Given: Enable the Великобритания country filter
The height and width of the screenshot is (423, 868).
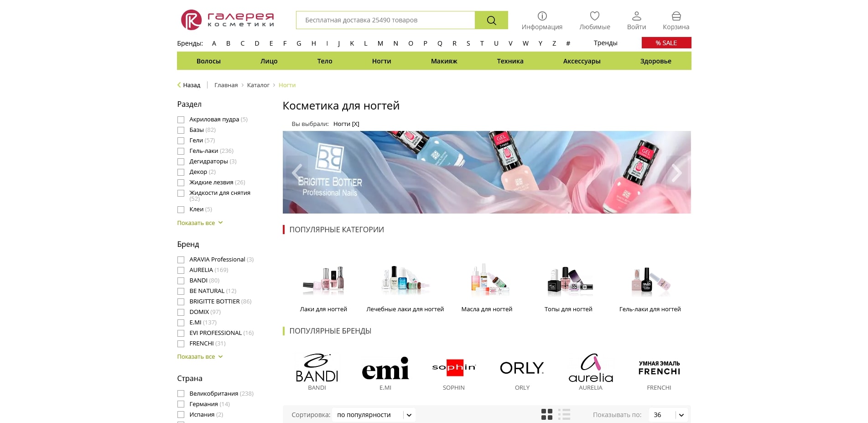Looking at the screenshot, I should pos(181,394).
